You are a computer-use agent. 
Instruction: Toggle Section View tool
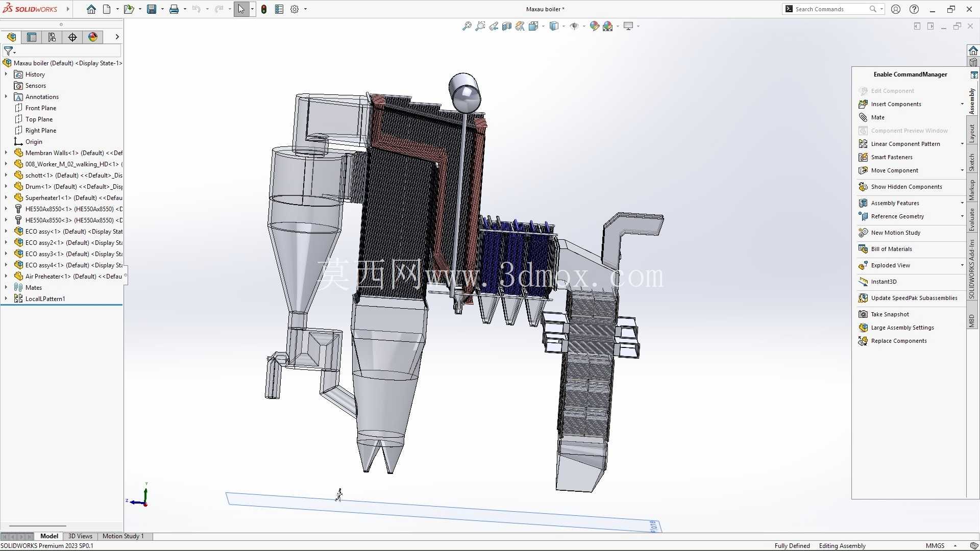pyautogui.click(x=507, y=26)
